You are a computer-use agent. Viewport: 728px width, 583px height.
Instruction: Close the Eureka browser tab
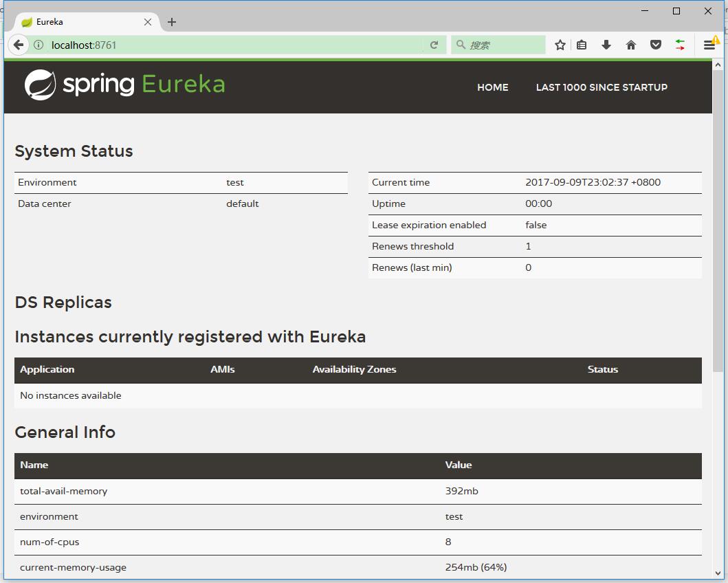coord(148,22)
